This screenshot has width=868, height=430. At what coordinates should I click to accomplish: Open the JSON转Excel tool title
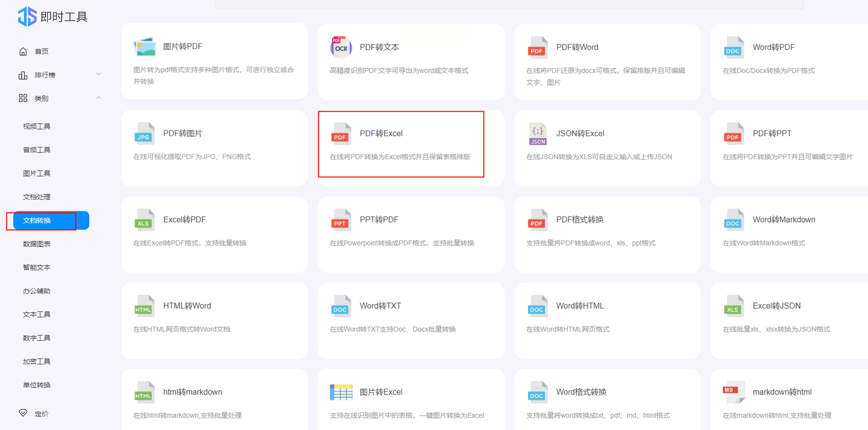[x=580, y=133]
